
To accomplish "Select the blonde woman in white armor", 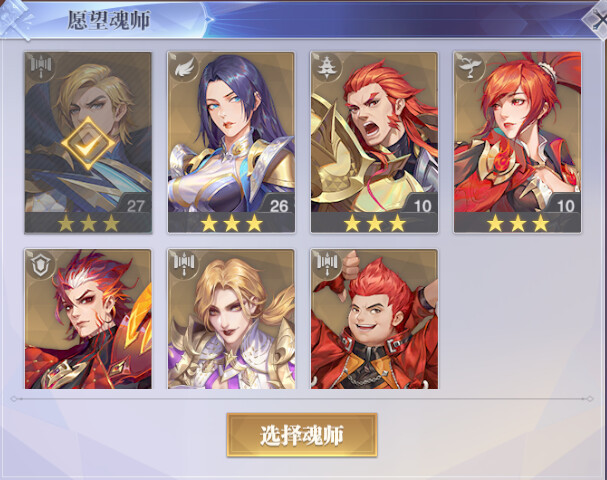I will (231, 319).
